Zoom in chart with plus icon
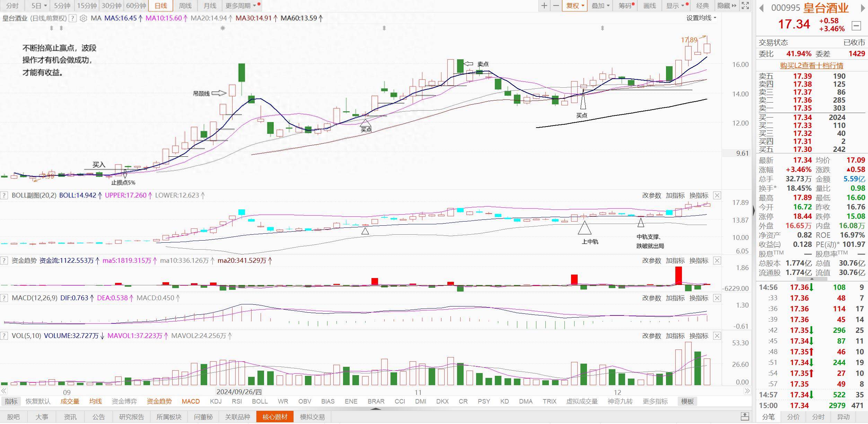The height and width of the screenshot is (424, 868). [x=544, y=6]
